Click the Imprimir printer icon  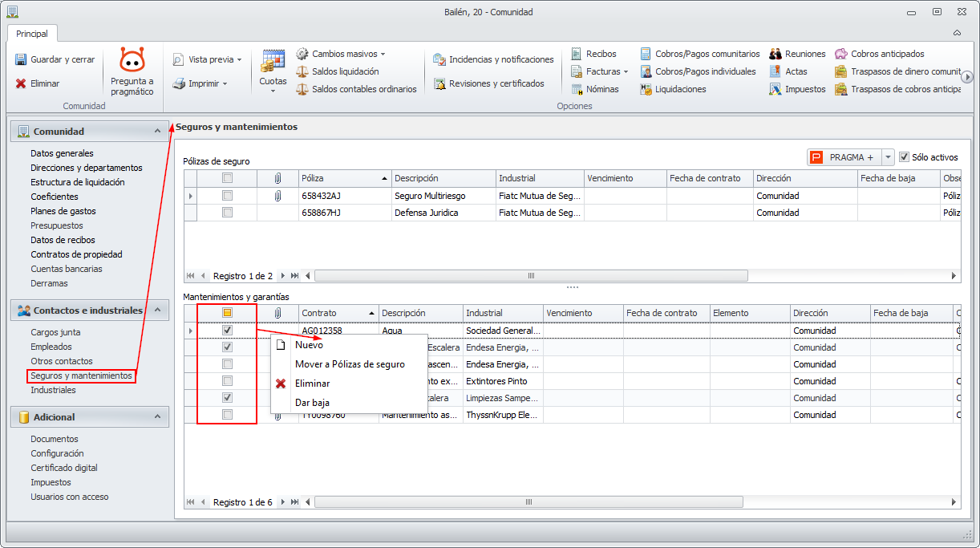pyautogui.click(x=179, y=83)
